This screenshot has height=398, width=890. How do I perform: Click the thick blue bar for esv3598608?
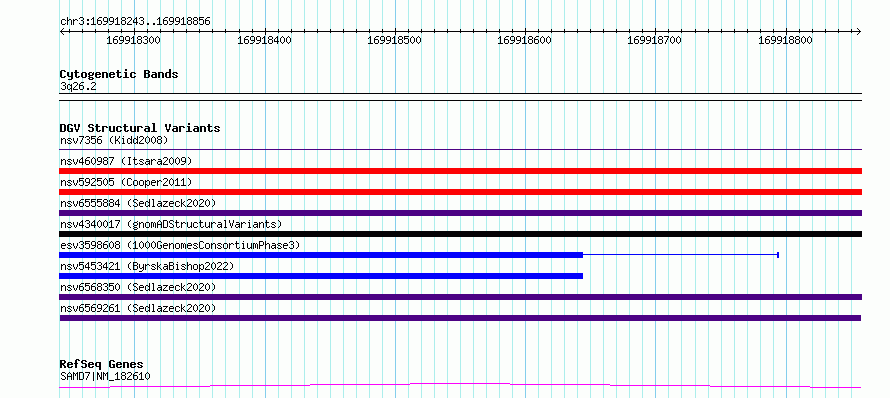point(321,255)
